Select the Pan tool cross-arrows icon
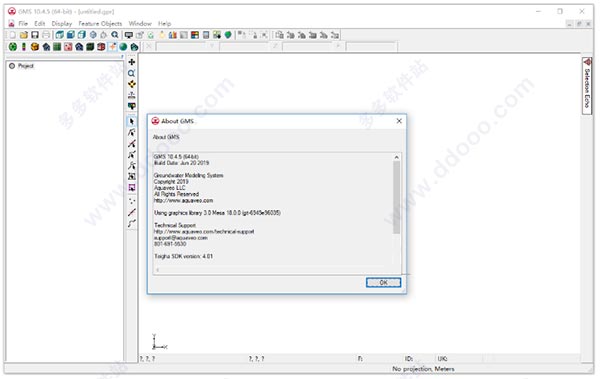600x379 pixels. click(132, 62)
